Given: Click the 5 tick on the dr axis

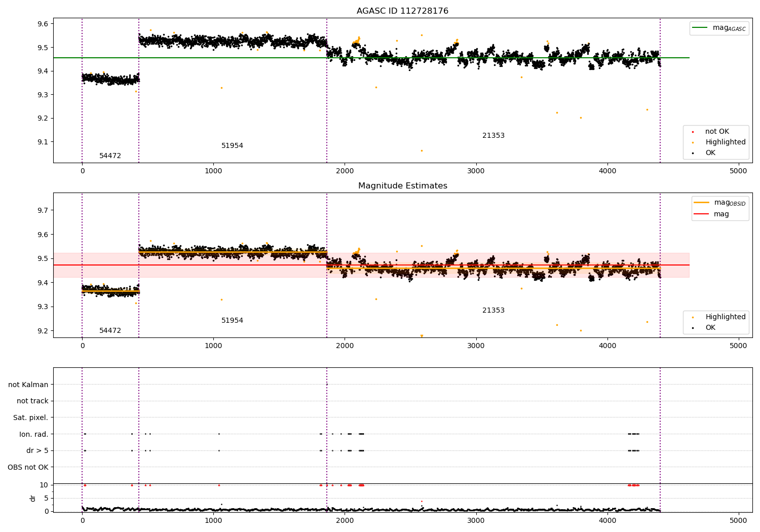Looking at the screenshot, I should [x=46, y=499].
